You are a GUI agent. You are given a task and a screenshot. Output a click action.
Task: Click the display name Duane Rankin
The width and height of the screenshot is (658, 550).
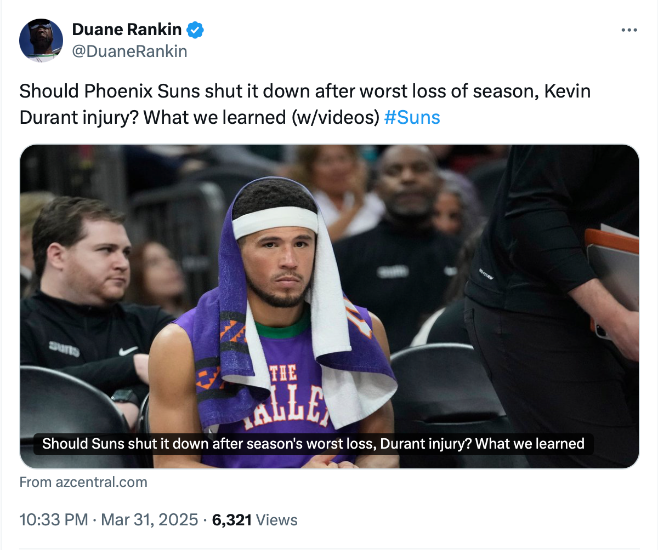click(x=127, y=30)
